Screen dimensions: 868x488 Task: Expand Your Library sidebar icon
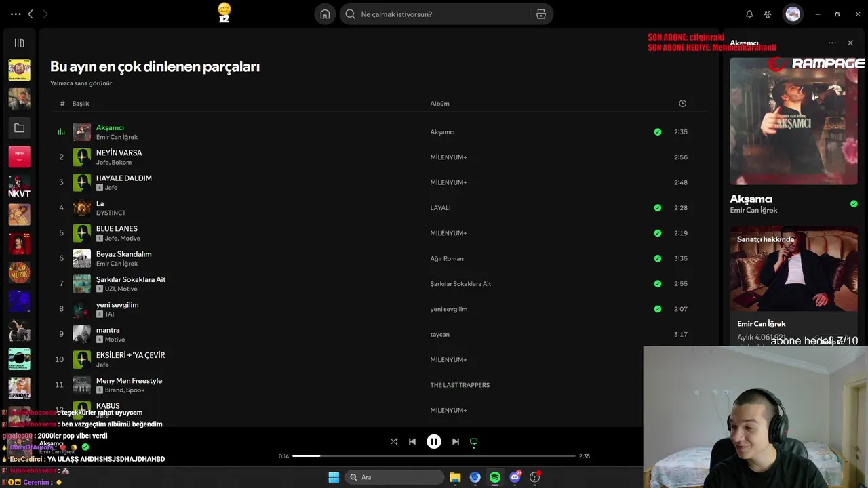pyautogui.click(x=19, y=43)
